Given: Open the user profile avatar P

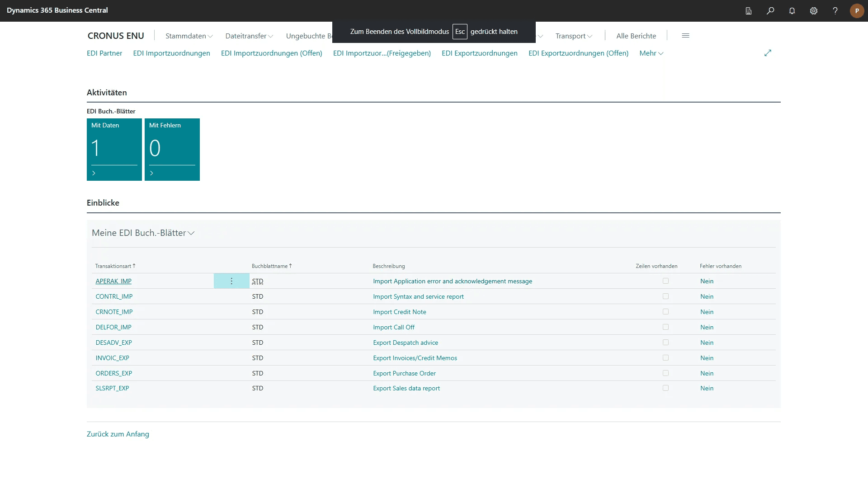Looking at the screenshot, I should (x=857, y=11).
